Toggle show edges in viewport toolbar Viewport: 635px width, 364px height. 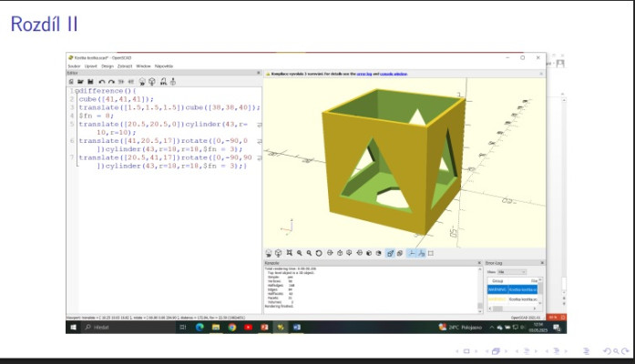click(x=431, y=253)
